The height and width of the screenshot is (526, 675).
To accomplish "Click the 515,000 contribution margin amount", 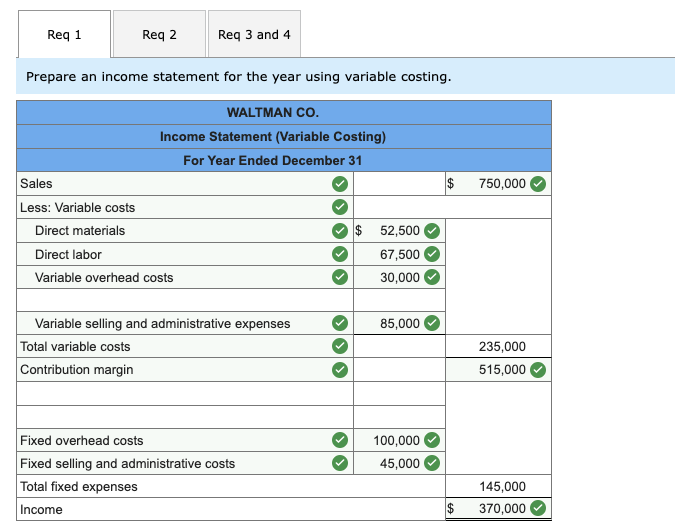I will [499, 369].
